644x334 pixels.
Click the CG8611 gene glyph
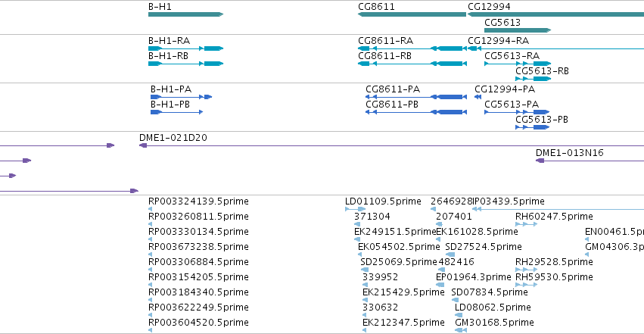pyautogui.click(x=412, y=14)
